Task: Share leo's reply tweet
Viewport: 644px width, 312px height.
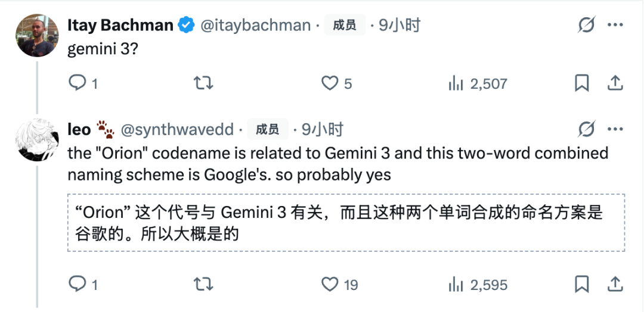Action: click(x=615, y=284)
